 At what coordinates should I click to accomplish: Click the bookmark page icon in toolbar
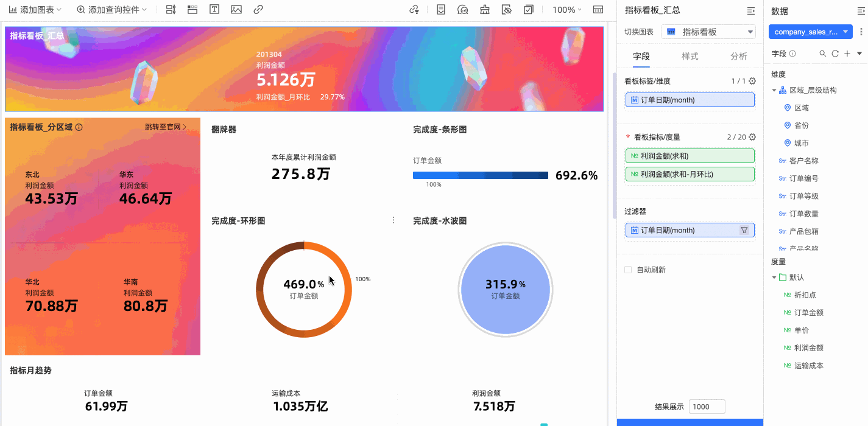[x=441, y=10]
